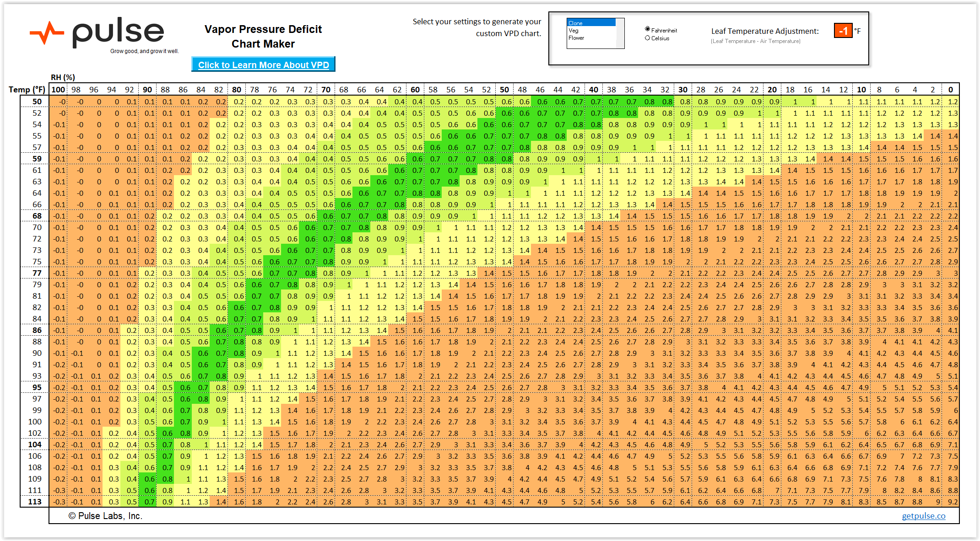Click the Temp 50 row header

(x=37, y=102)
